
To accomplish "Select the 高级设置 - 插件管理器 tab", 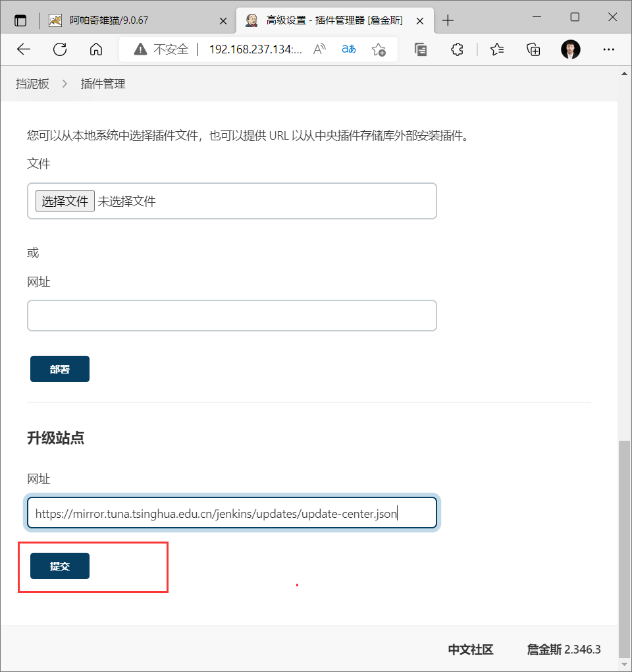I will tap(334, 20).
